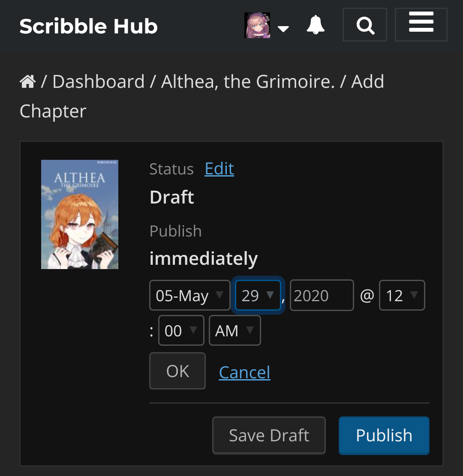
Task: Edit the Draft status
Action: [x=219, y=168]
